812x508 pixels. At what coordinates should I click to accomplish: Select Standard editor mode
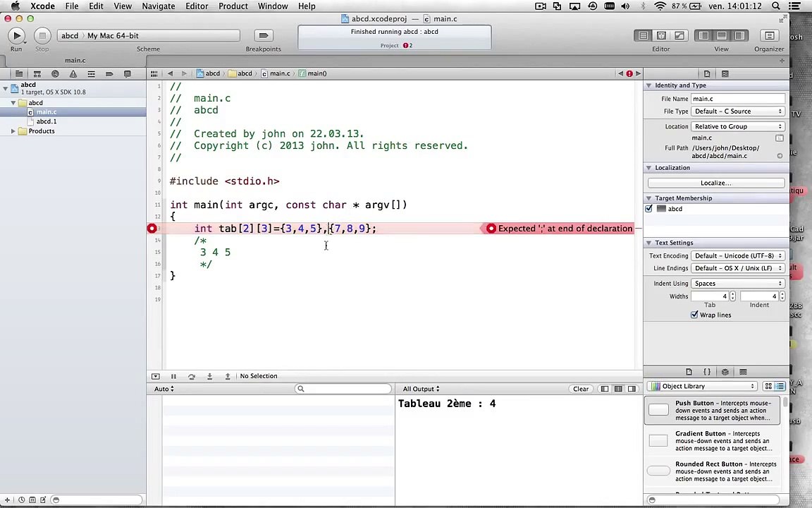[x=643, y=35]
